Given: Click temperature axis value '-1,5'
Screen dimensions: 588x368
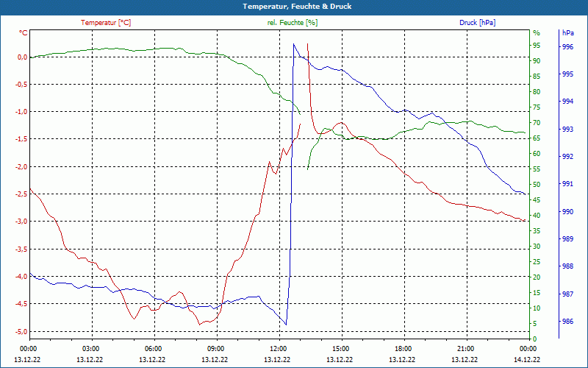Looking at the screenshot, I should coord(21,139).
